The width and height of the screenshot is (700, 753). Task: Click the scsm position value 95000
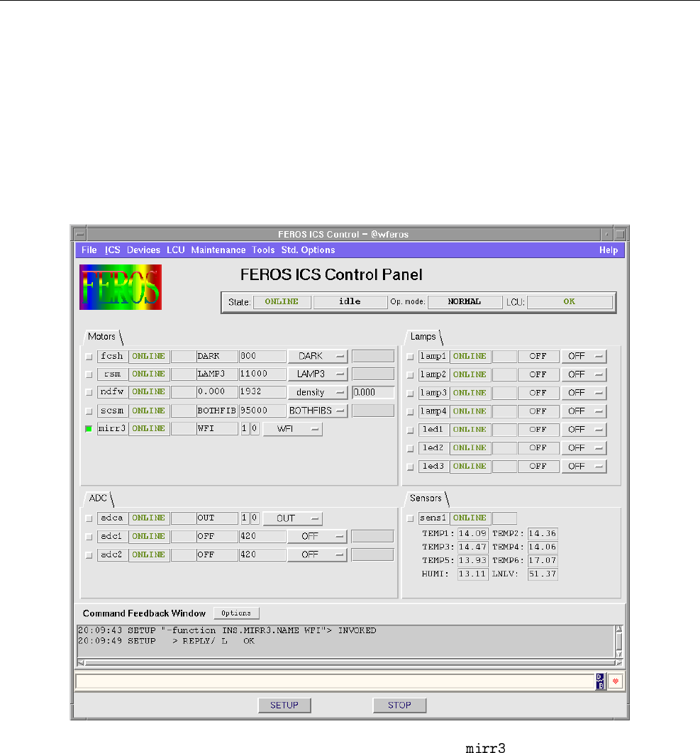[262, 411]
